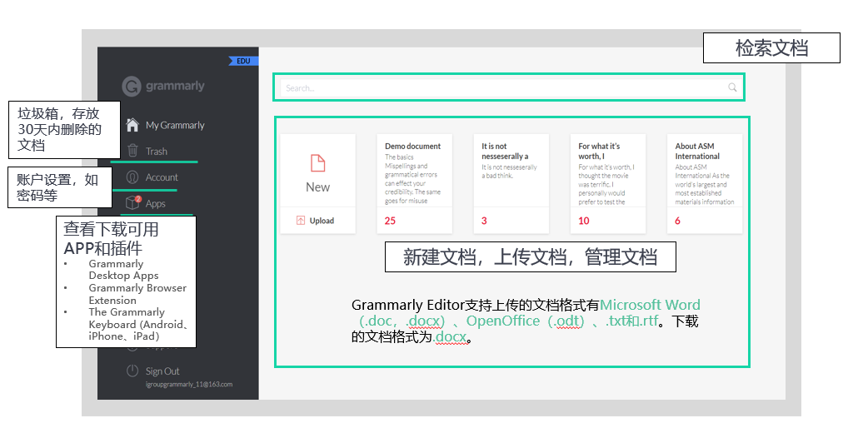
Task: Click the Upload button
Action: (317, 221)
